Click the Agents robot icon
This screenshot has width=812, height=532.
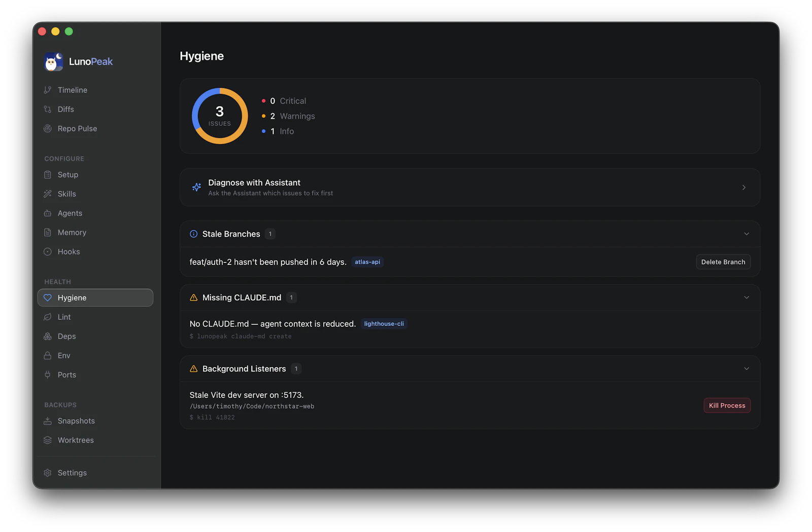click(x=48, y=213)
